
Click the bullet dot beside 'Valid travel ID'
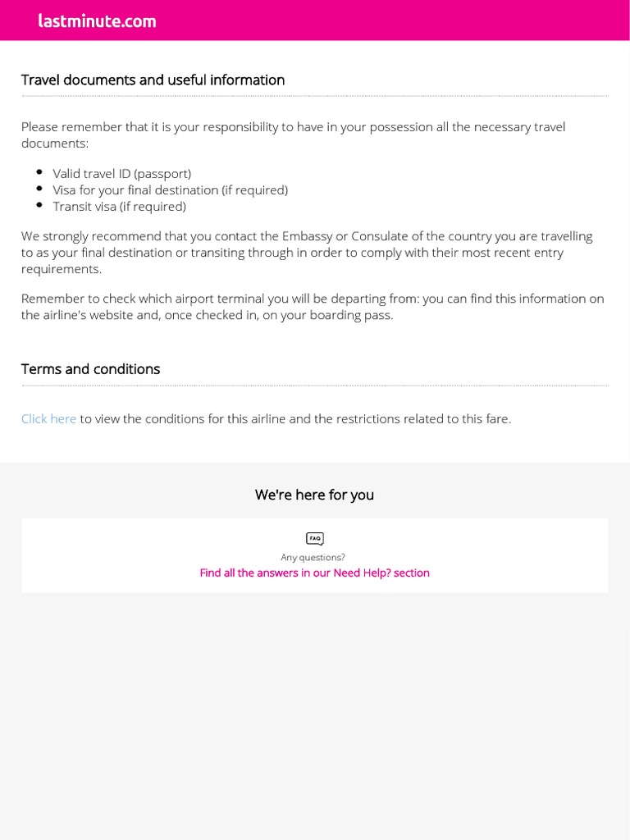point(39,172)
